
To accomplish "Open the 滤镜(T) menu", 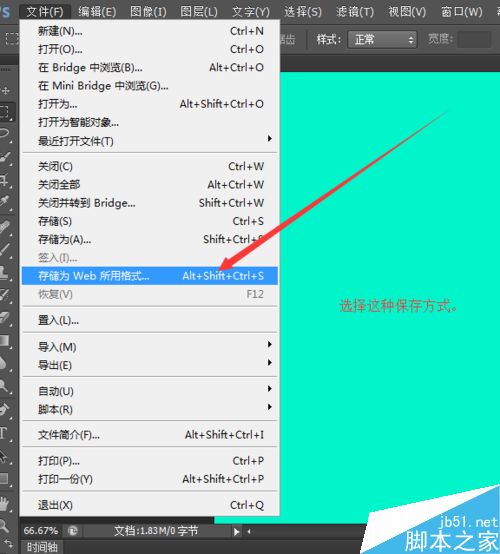I will point(355,12).
